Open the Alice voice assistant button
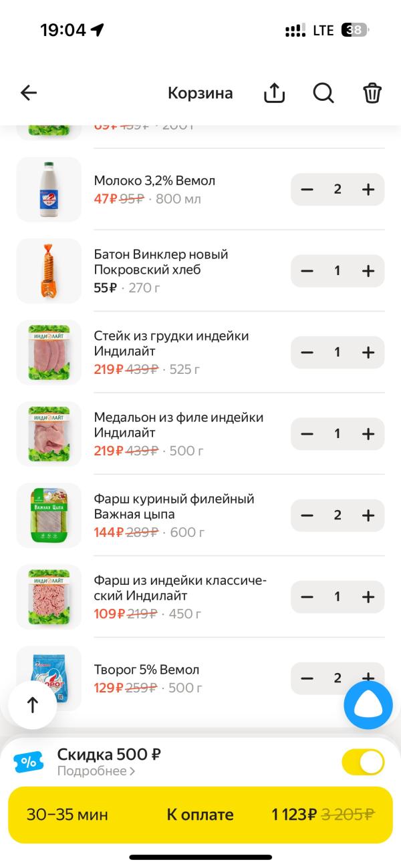This screenshot has height=868, width=401. (x=368, y=705)
